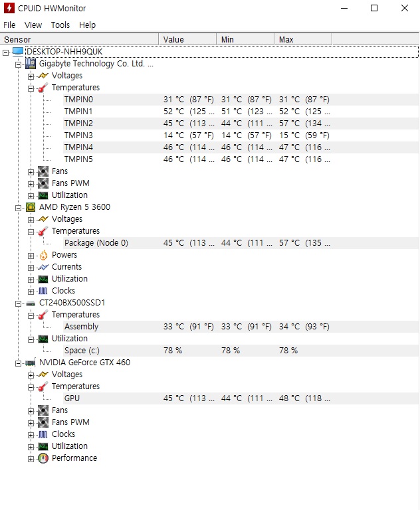The image size is (420, 510).
Task: Click GPU Temperatures thermometer icon
Action: coord(43,386)
